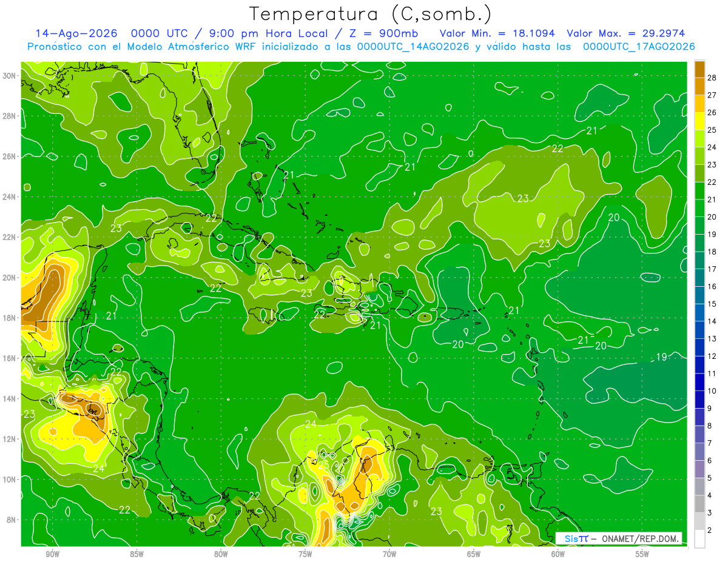The height and width of the screenshot is (562, 728).
Task: Click the "80W" longitude label
Action: (221, 554)
